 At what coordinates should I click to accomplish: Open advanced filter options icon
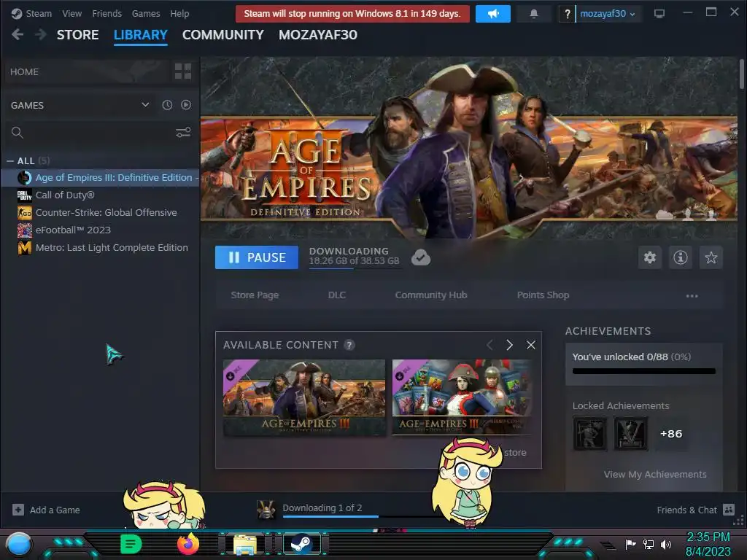click(183, 133)
